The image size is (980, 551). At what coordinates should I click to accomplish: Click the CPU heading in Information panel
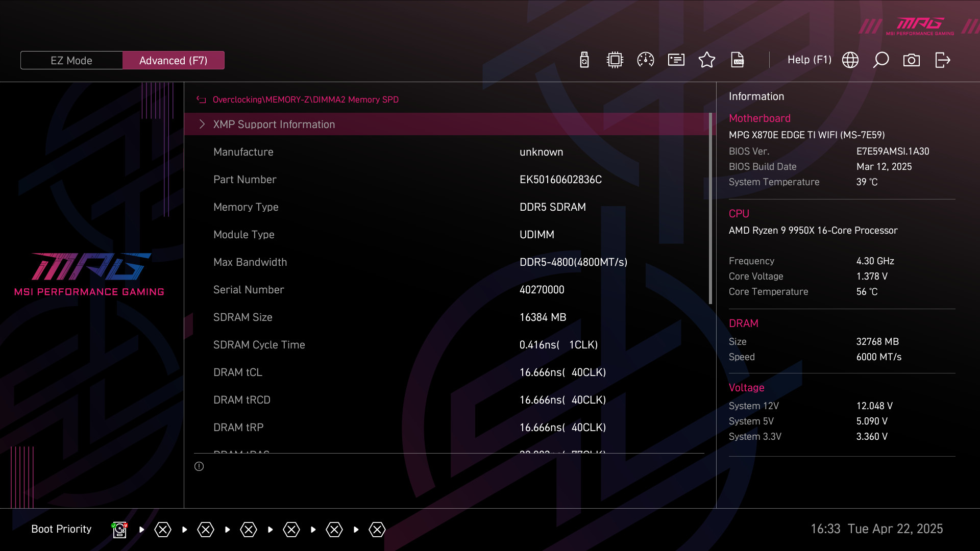click(739, 214)
